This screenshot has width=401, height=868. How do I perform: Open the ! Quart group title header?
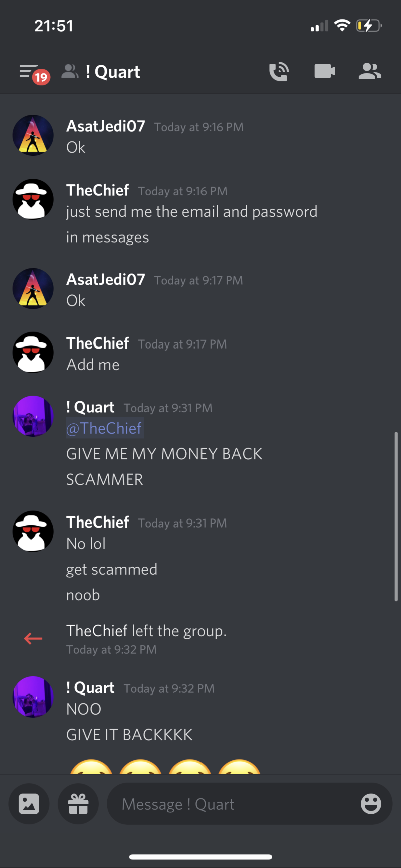[x=113, y=72]
